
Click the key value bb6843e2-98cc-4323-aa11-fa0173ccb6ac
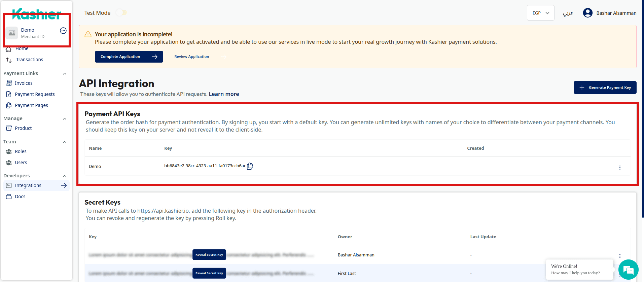tap(205, 166)
